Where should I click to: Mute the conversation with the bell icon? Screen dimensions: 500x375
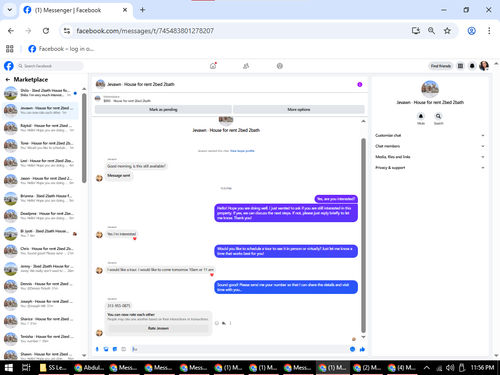(x=421, y=116)
